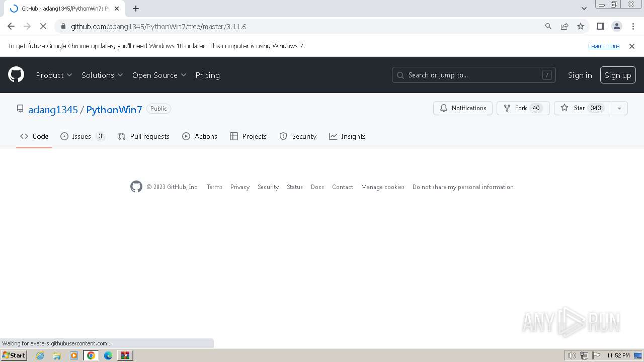Click the network tray icon

pos(584,355)
